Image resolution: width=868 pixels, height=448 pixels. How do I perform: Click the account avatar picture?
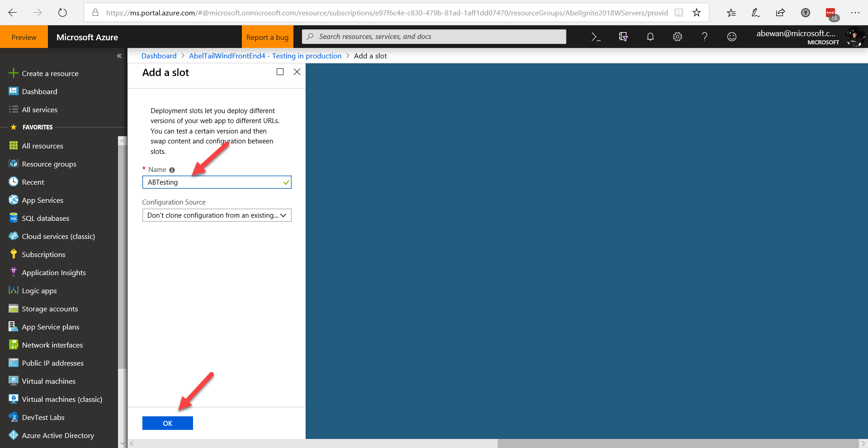[x=855, y=37]
